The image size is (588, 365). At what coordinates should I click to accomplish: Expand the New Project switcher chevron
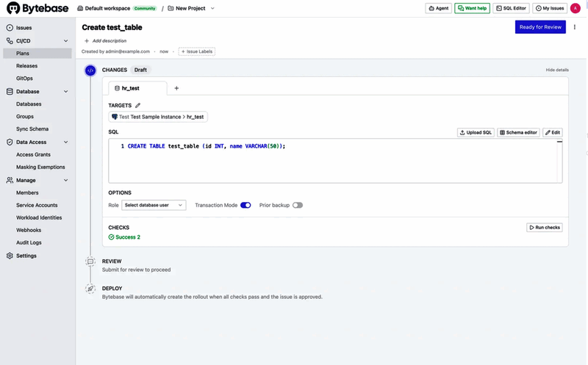212,8
